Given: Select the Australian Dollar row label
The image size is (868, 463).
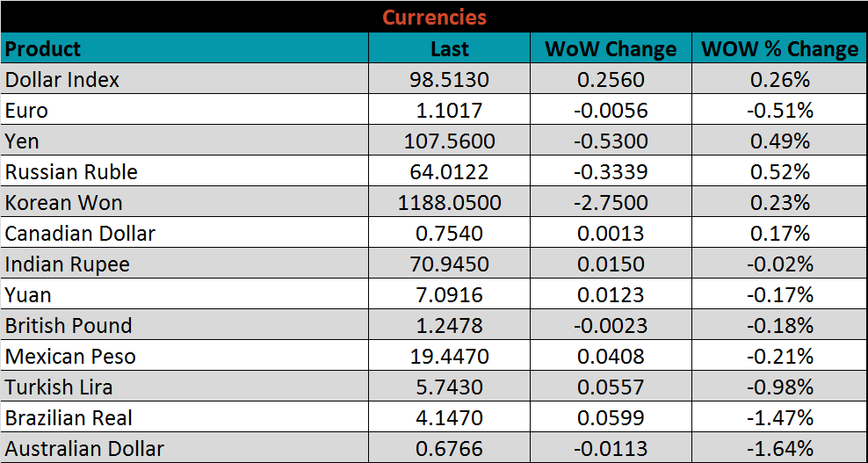Looking at the screenshot, I should click(84, 449).
